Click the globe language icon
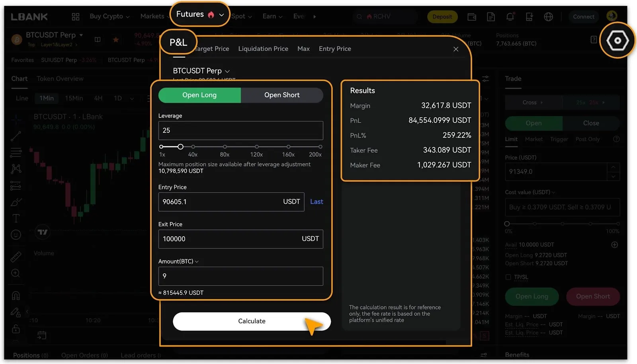Viewport: 637px width, 364px height. point(548,17)
